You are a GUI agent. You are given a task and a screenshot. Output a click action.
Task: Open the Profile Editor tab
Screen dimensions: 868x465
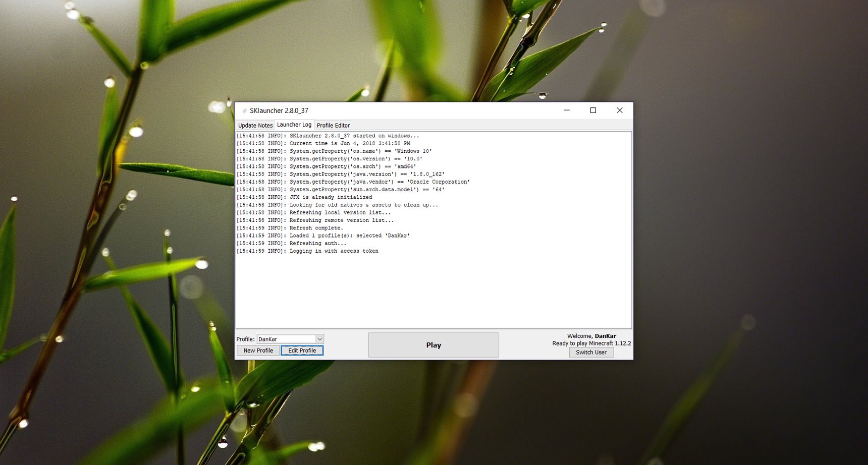tap(333, 125)
